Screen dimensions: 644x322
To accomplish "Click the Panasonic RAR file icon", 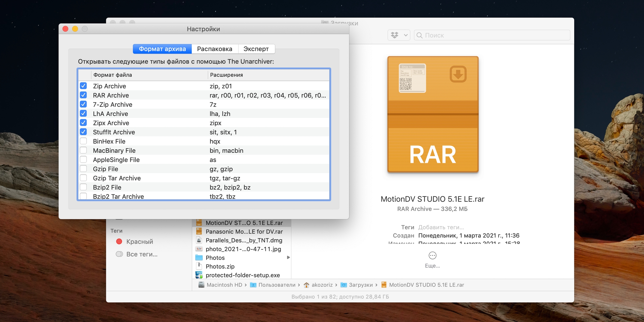I will click(199, 232).
